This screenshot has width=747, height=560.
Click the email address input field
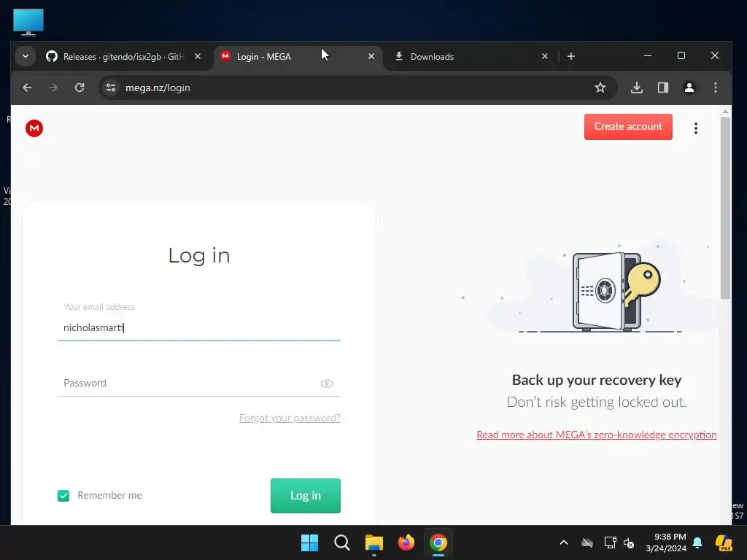198,327
